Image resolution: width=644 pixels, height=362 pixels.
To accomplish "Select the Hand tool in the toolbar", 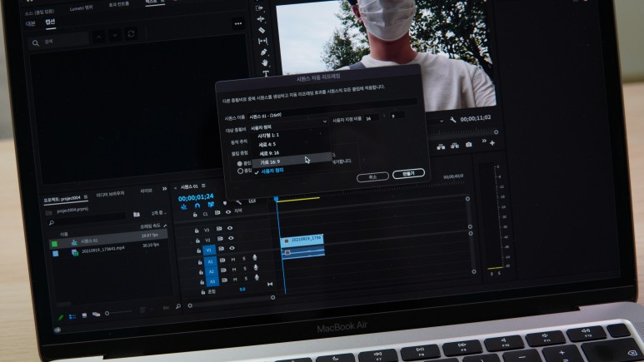I will click(x=265, y=62).
